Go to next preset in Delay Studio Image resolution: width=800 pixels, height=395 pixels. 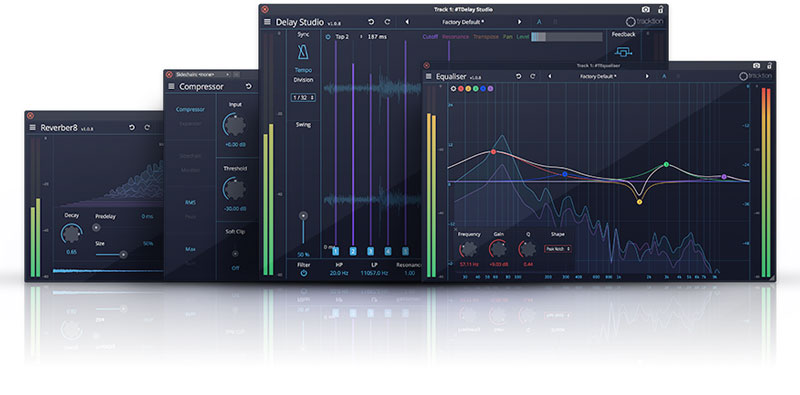(x=519, y=22)
